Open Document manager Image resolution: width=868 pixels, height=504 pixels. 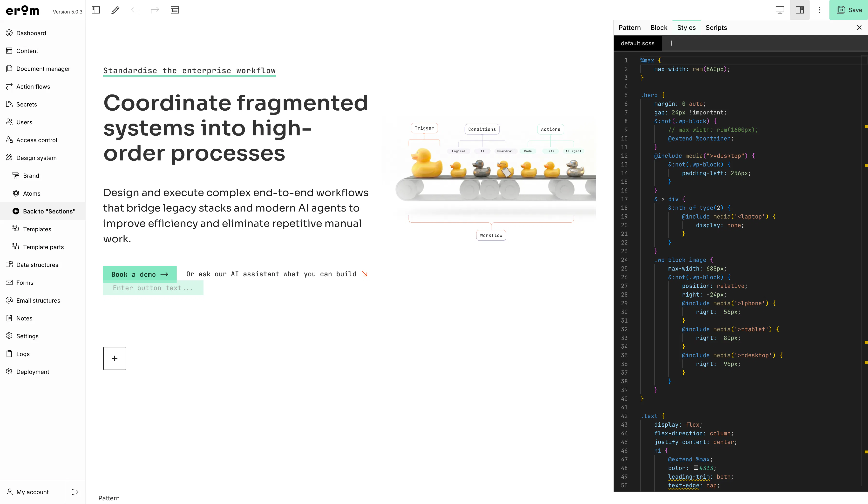(43, 69)
